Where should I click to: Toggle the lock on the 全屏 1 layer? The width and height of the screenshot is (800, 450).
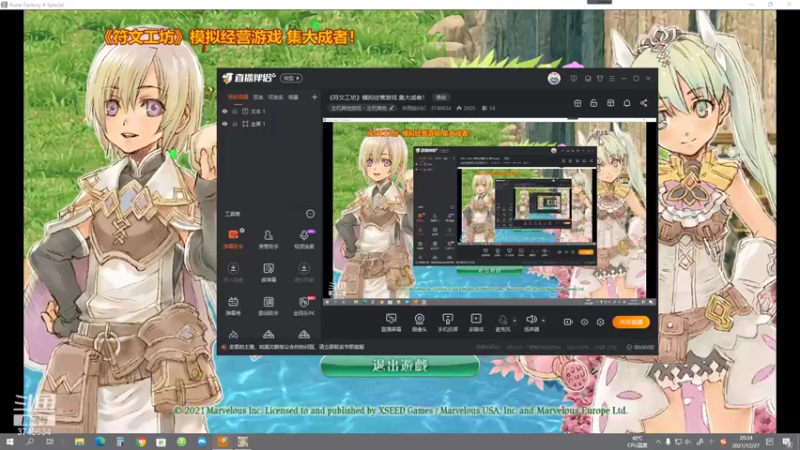click(x=235, y=124)
